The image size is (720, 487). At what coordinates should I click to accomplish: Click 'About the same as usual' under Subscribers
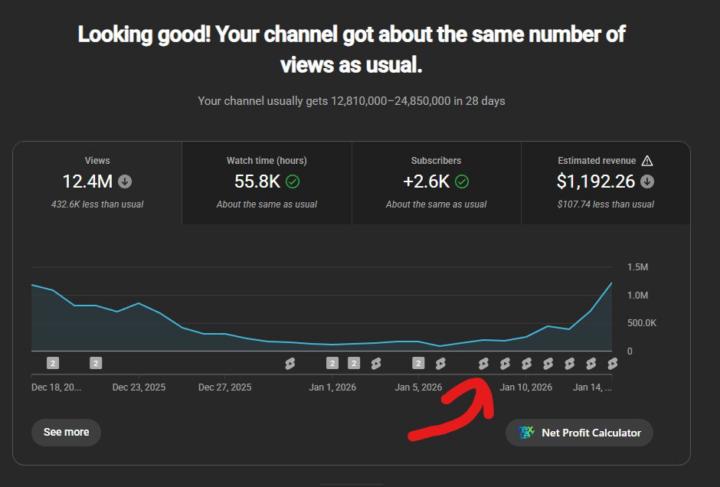point(436,204)
